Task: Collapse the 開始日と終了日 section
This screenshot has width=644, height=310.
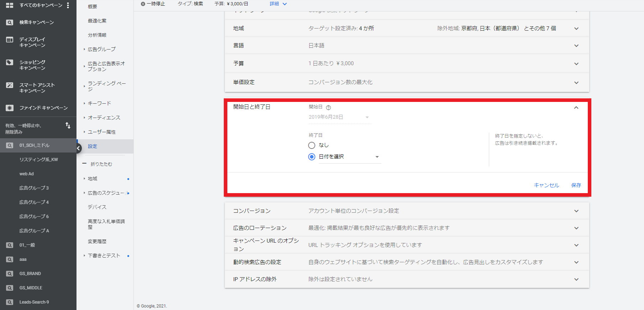Action: coord(576,108)
